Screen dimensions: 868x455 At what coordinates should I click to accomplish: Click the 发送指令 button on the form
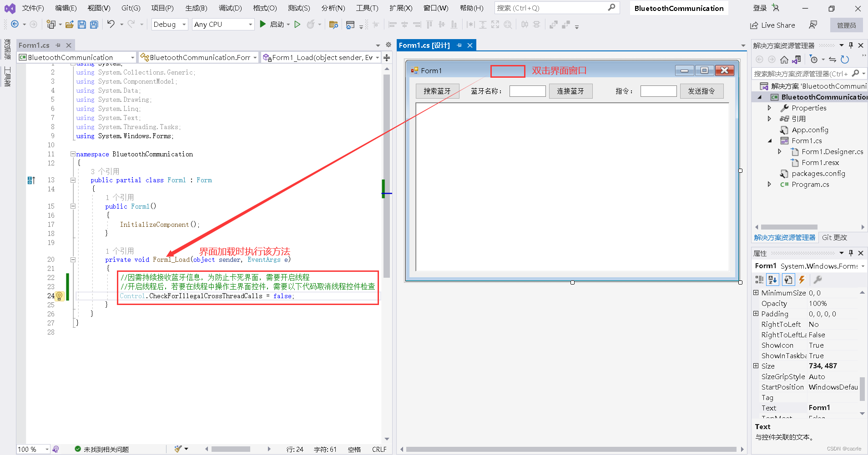pos(701,91)
